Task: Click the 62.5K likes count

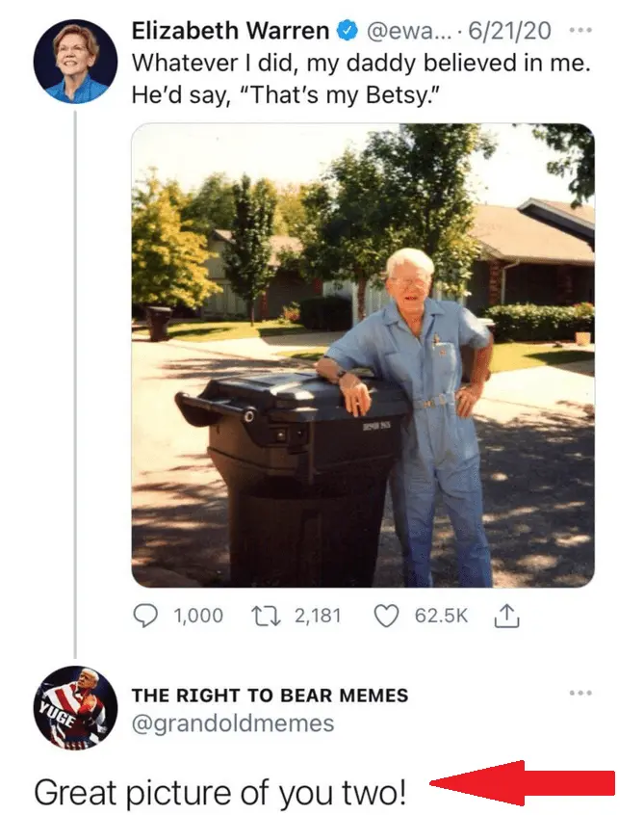Action: click(x=440, y=616)
